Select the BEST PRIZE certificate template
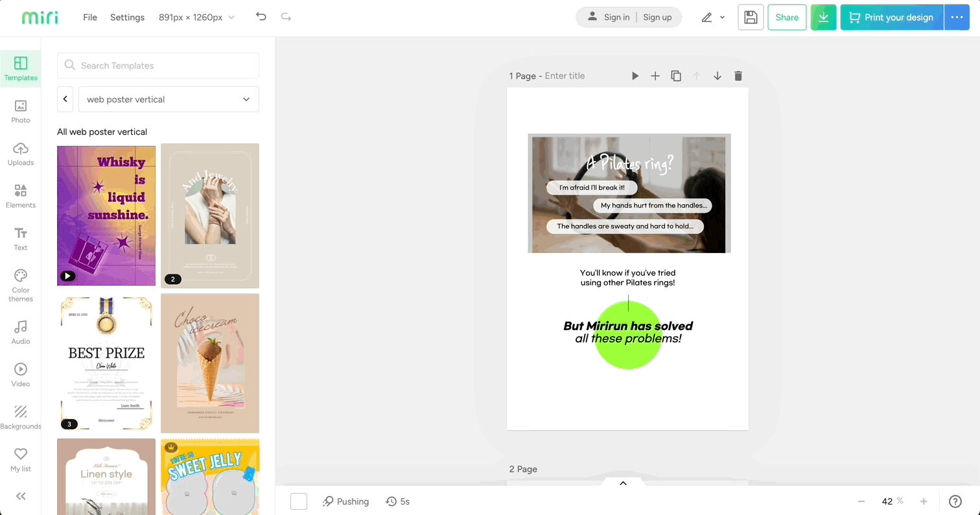Image resolution: width=980 pixels, height=515 pixels. 106,363
